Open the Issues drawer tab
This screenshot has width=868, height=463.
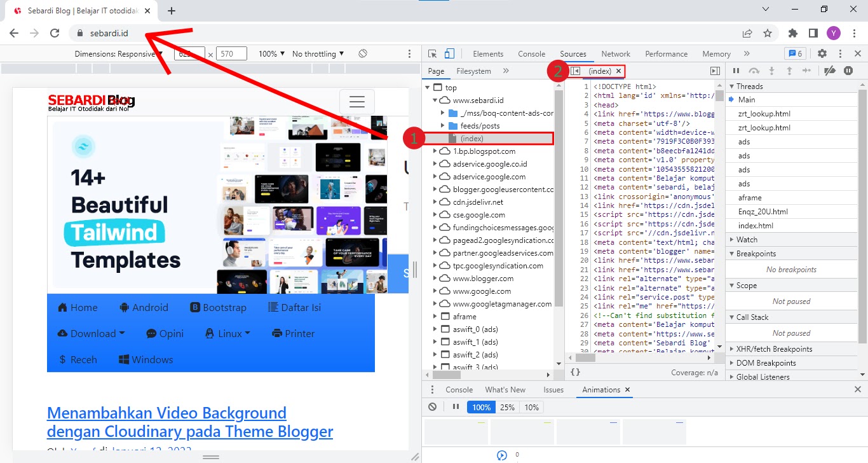tap(553, 390)
